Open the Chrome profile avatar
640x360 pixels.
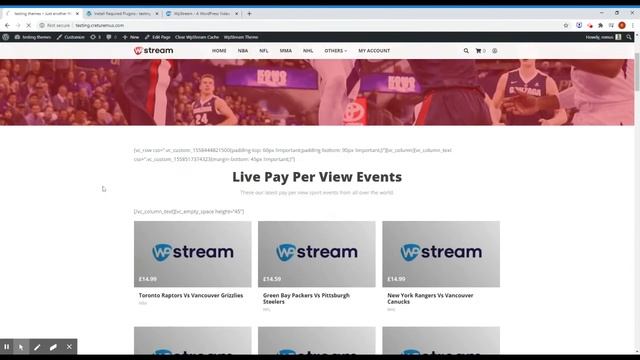tap(622, 25)
